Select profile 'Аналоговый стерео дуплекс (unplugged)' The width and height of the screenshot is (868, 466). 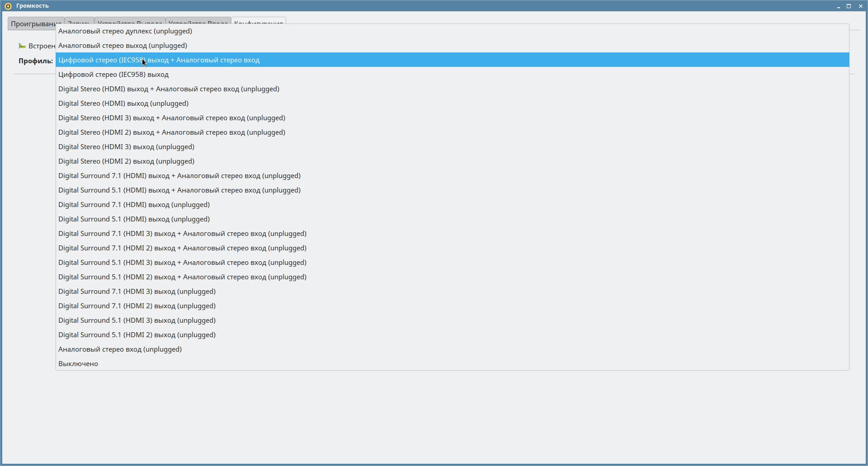click(x=452, y=31)
